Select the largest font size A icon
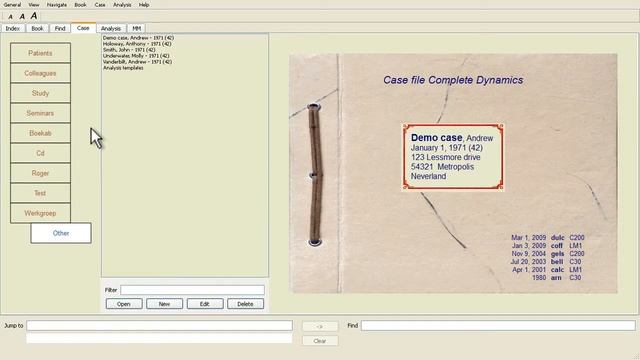This screenshot has width=640, height=360. click(x=34, y=16)
